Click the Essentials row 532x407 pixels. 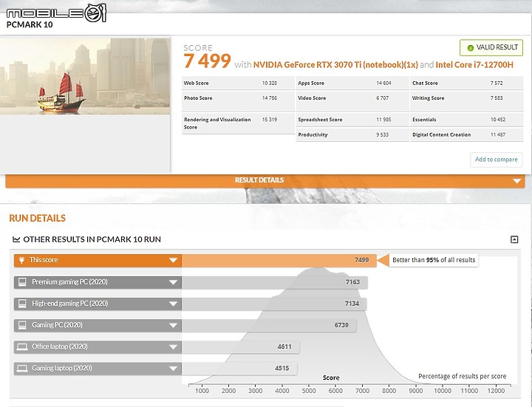467,120
